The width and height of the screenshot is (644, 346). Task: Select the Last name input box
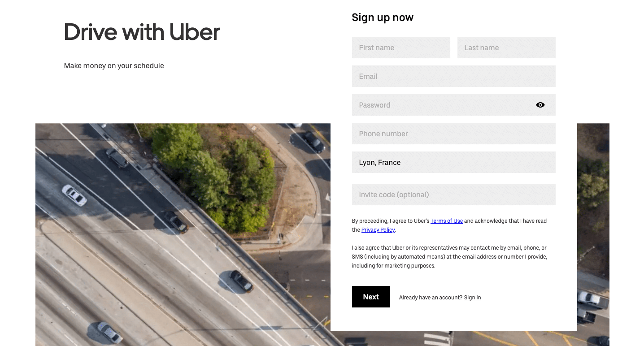(x=506, y=48)
